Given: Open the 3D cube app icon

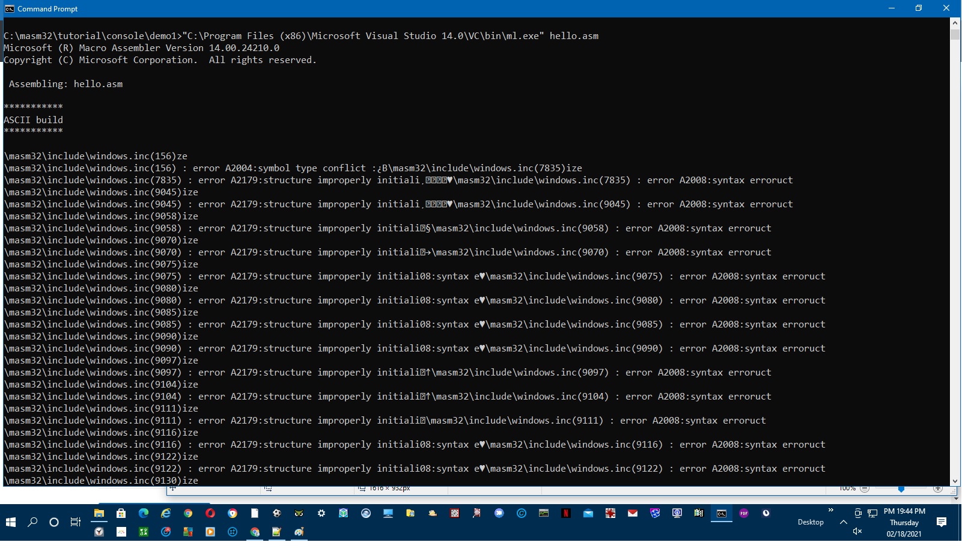Looking at the screenshot, I should (x=344, y=513).
